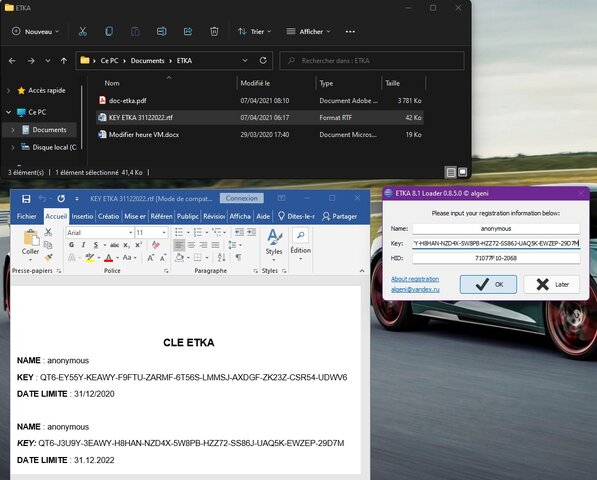Collapse the Word ribbon with the chevron
This screenshot has height=480, width=597.
click(x=362, y=271)
